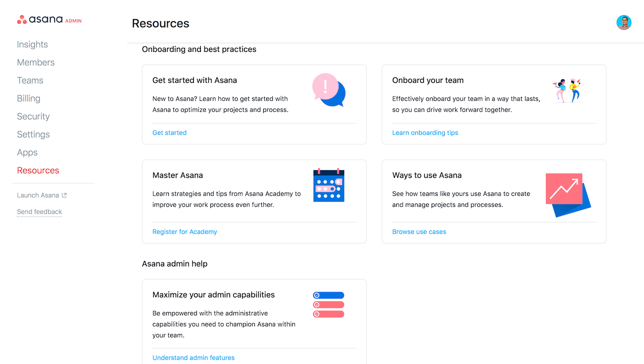Image resolution: width=644 pixels, height=364 pixels.
Task: Click Register for Academy link
Action: [x=185, y=231]
